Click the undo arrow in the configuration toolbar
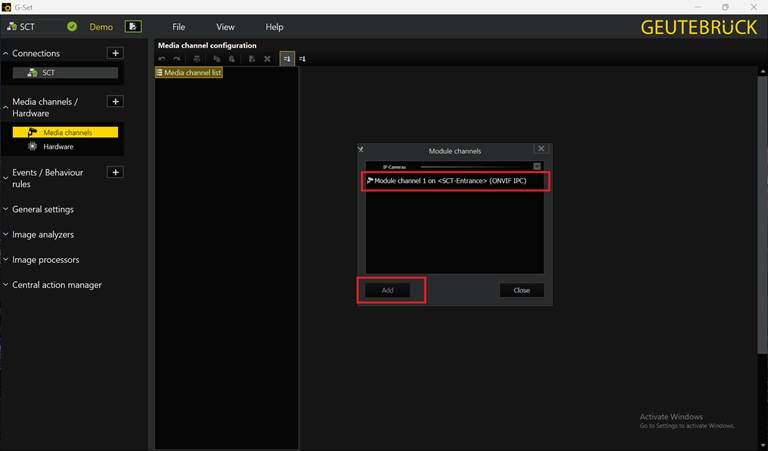 click(x=162, y=59)
